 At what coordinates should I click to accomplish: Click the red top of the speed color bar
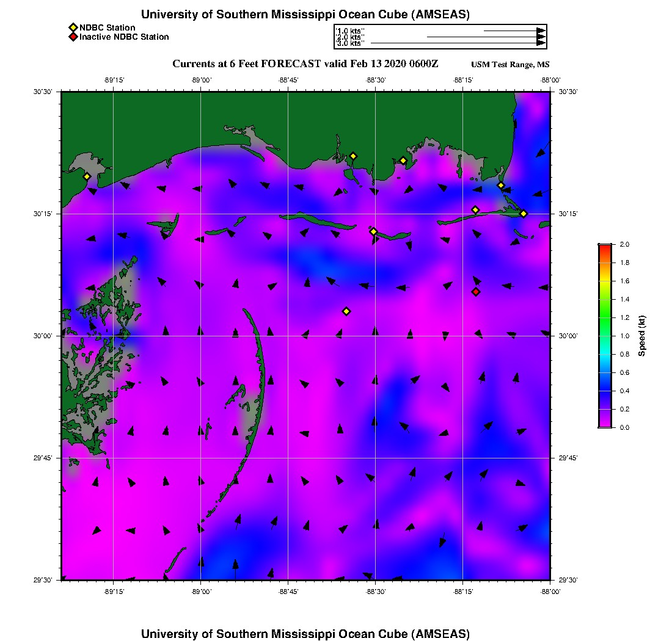605,247
